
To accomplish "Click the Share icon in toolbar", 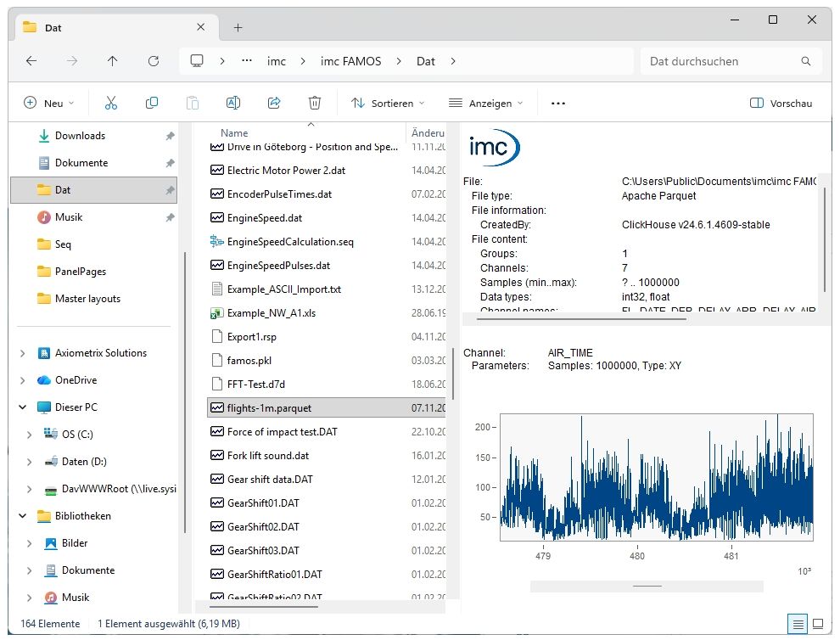I will 274,103.
